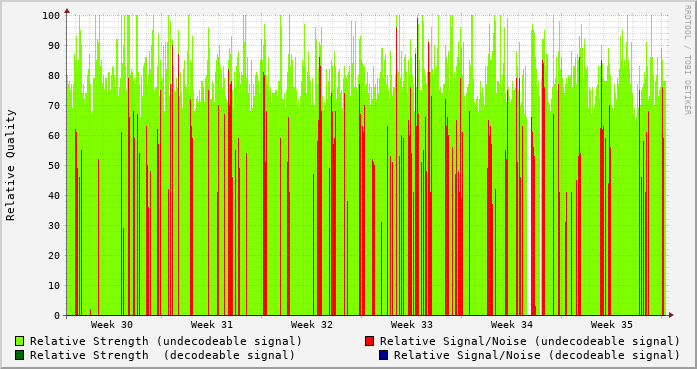Select the Week 35 axis label

(612, 325)
